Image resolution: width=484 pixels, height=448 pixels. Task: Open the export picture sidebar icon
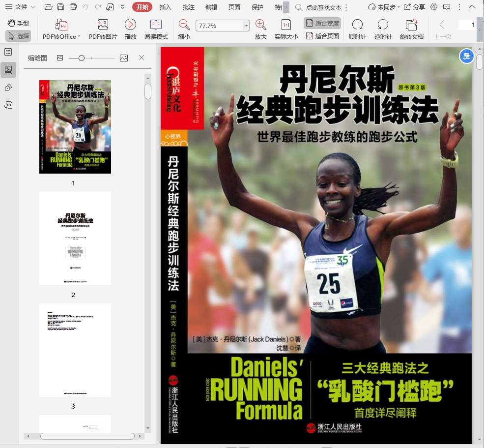[8, 105]
